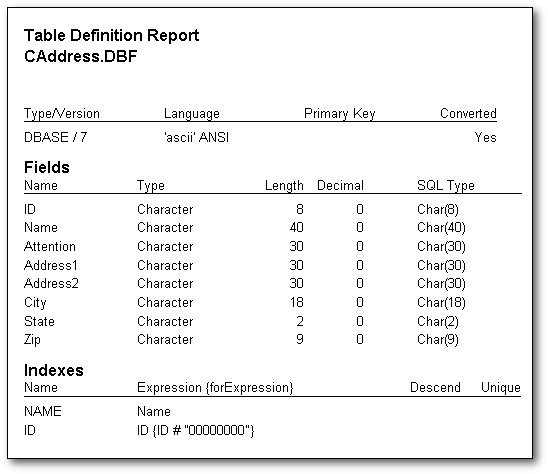
Task: Select the CAddress.DBF file name heading
Action: (x=81, y=56)
